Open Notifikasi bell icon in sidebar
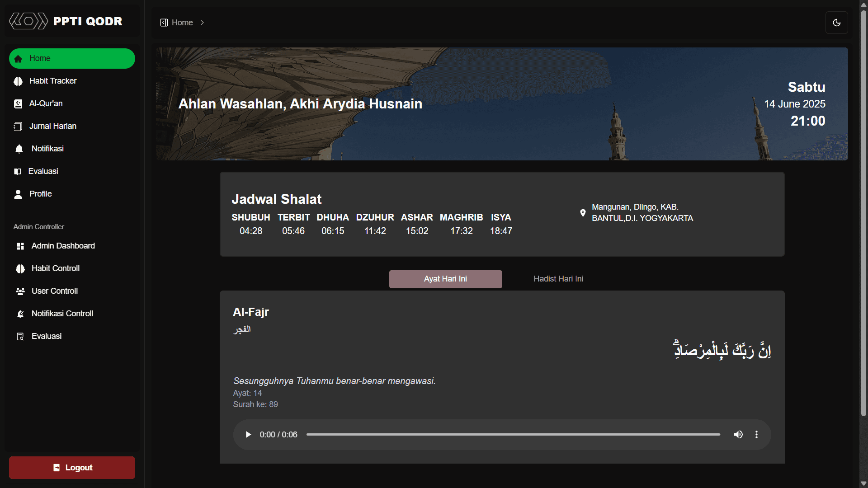The width and height of the screenshot is (868, 488). [x=19, y=149]
